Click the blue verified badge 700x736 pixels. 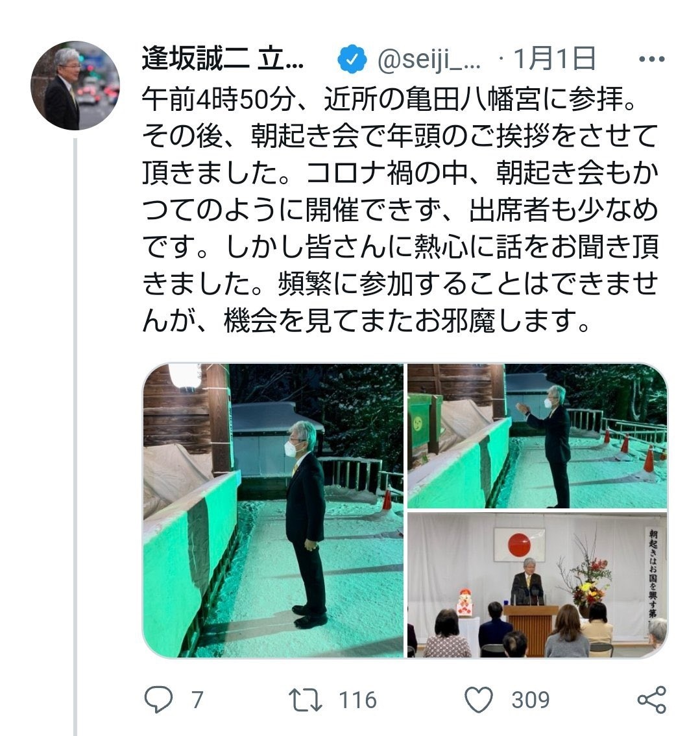(x=352, y=60)
